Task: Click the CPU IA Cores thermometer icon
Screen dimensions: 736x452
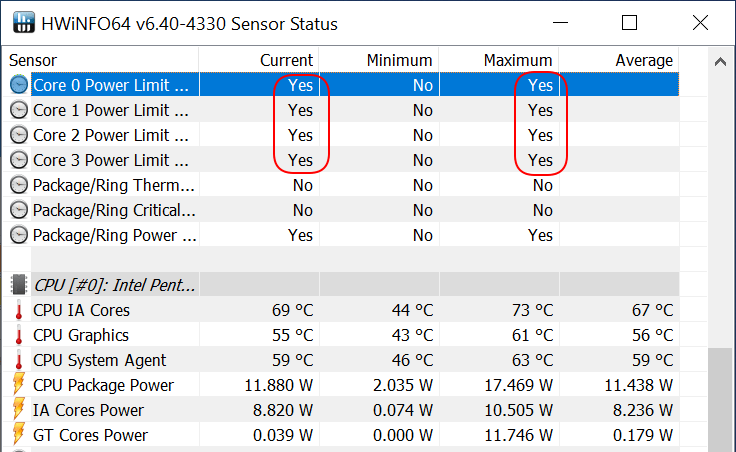Action: 19,310
